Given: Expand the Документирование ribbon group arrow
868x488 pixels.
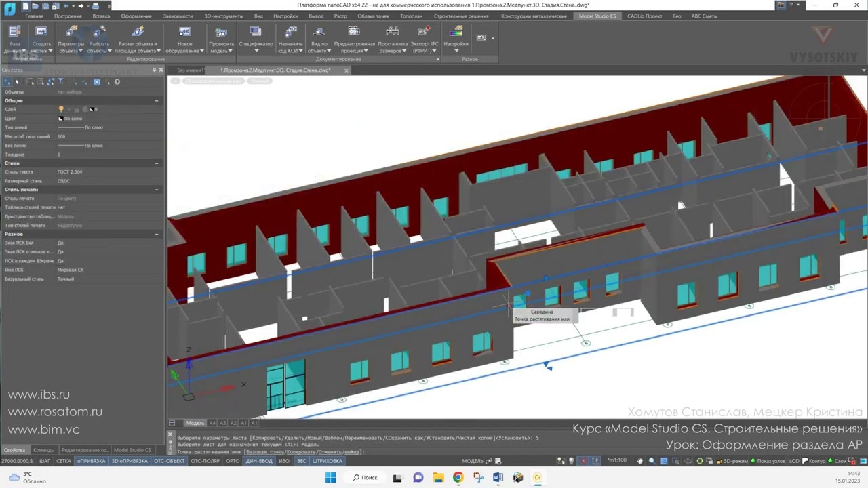Looking at the screenshot, I should pyautogui.click(x=437, y=59).
